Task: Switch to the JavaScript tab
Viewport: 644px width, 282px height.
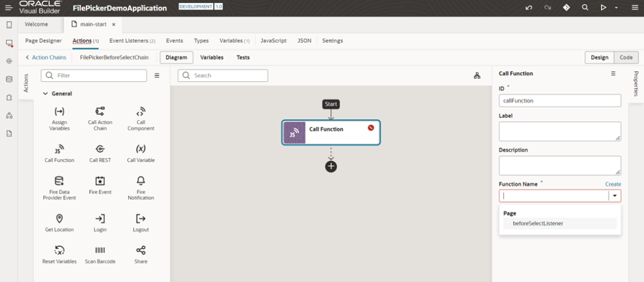Action: [274, 41]
